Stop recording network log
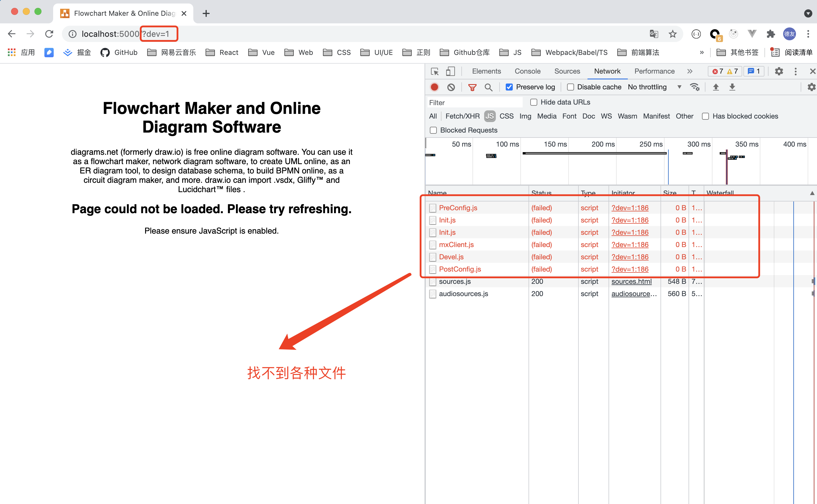Image resolution: width=817 pixels, height=504 pixels. click(x=434, y=87)
